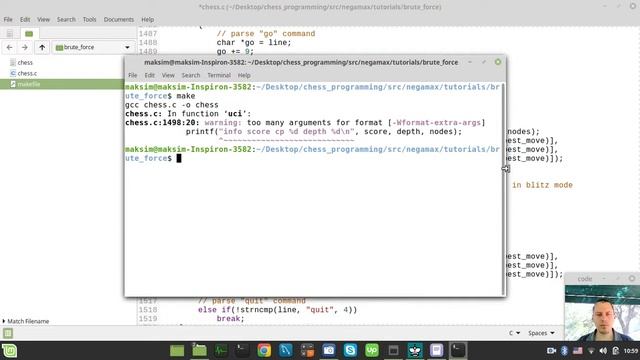
Task: Open the terminal window Help menu
Action: click(x=244, y=75)
